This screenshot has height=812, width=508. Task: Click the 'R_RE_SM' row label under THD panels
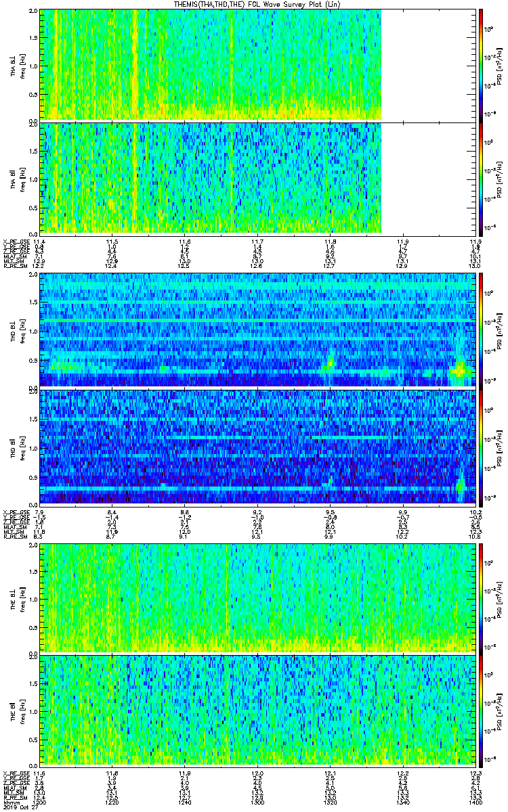tap(15, 537)
